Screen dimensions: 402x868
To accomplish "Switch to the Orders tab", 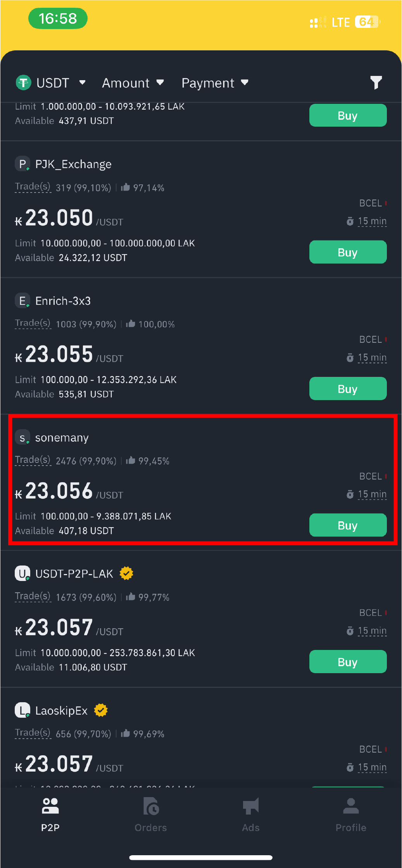I will pyautogui.click(x=150, y=814).
